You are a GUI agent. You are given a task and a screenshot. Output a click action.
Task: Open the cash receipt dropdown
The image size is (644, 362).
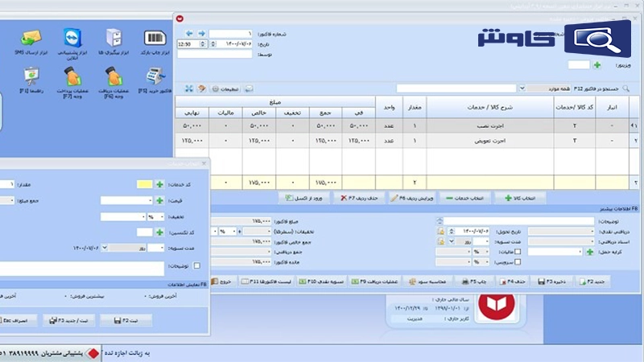tap(561, 231)
